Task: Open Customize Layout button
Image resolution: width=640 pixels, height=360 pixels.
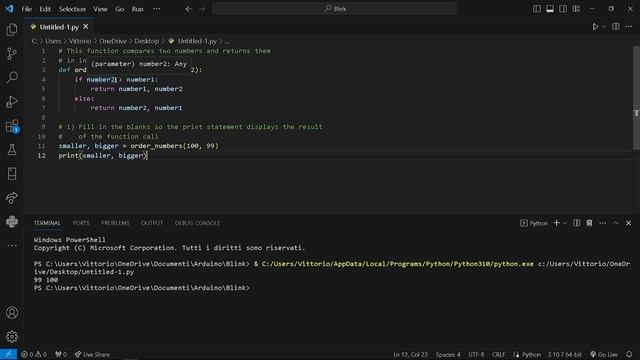Action: [x=576, y=9]
